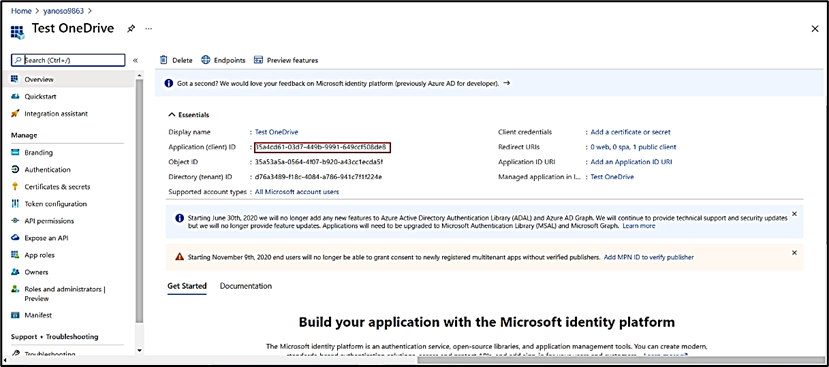This screenshot has height=367, width=829.
Task: Click the info icon in feedback banner
Action: (x=169, y=83)
